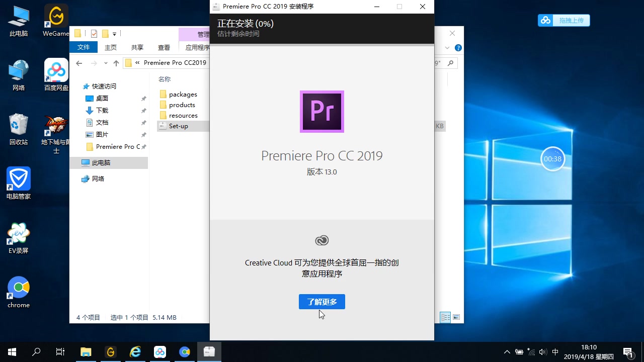Open 回收站 recycle bin icon
Viewport: 644px width, 362px height.
tap(19, 130)
